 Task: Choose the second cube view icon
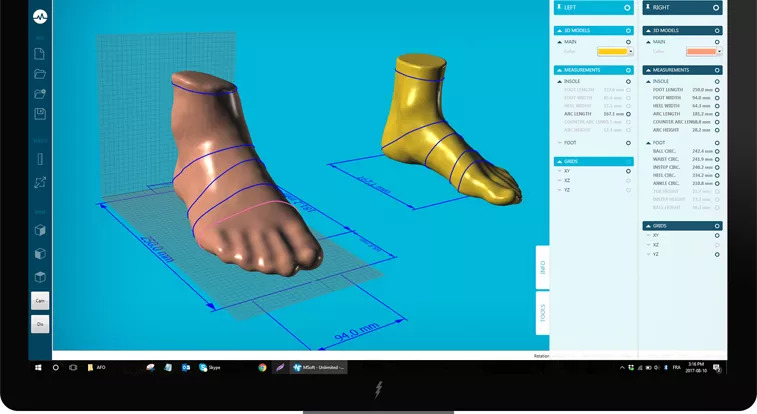(40, 253)
